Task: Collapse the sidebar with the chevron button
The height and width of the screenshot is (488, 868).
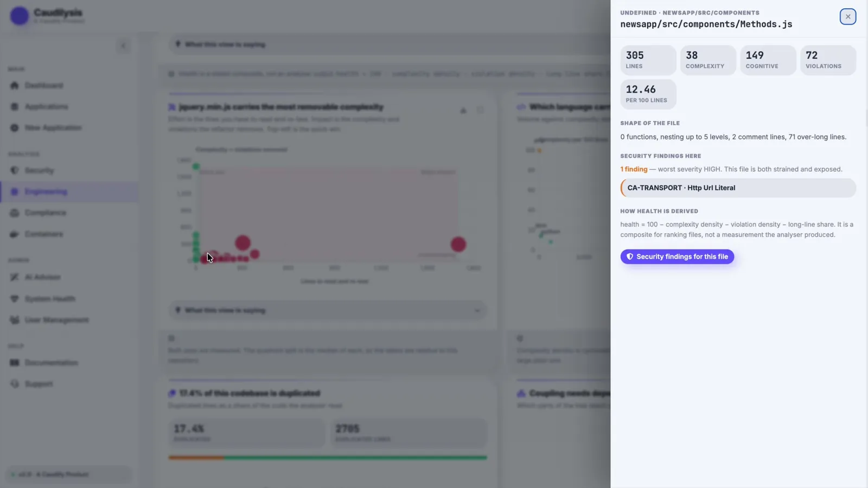Action: tap(123, 46)
